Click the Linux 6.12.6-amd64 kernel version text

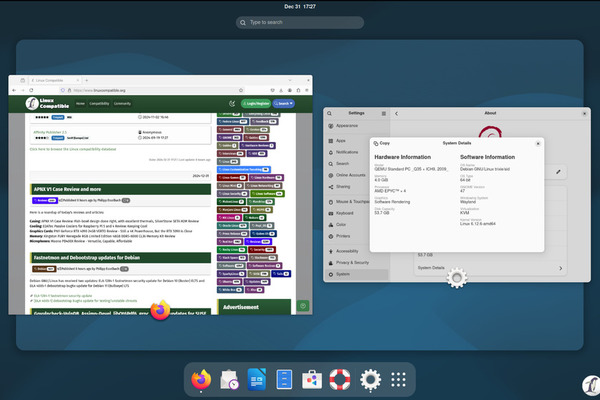point(478,224)
